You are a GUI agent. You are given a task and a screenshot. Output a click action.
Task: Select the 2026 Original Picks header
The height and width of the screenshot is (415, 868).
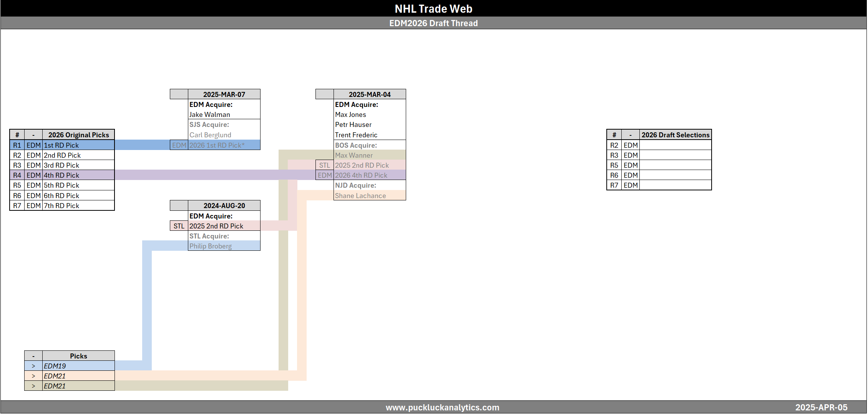click(x=78, y=135)
